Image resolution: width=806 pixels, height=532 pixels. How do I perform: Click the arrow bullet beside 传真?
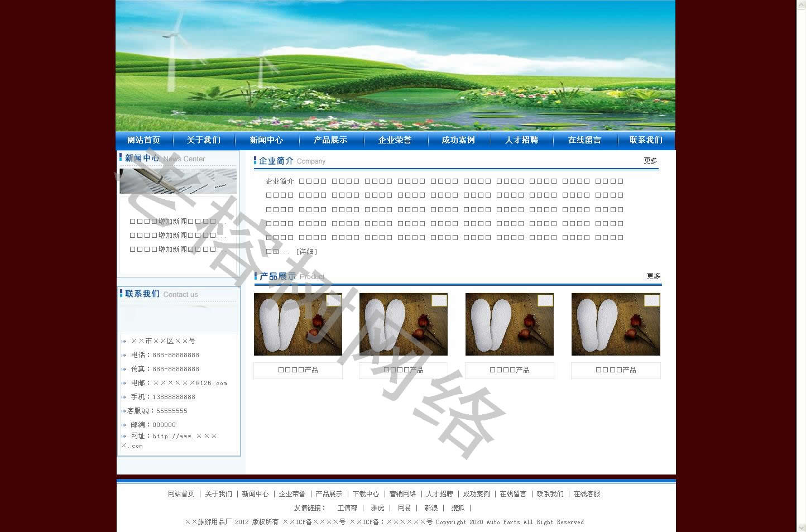(x=124, y=369)
